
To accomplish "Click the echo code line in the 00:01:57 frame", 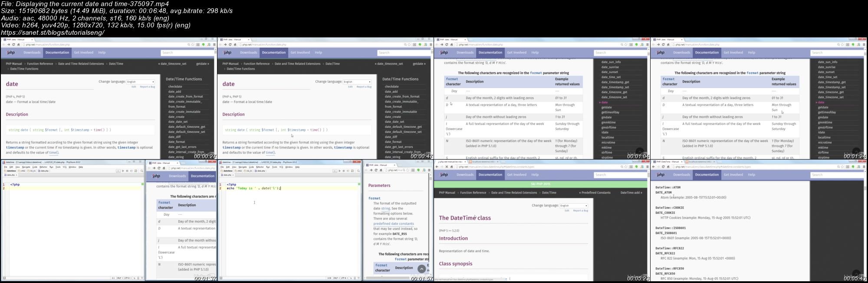I will [x=254, y=188].
